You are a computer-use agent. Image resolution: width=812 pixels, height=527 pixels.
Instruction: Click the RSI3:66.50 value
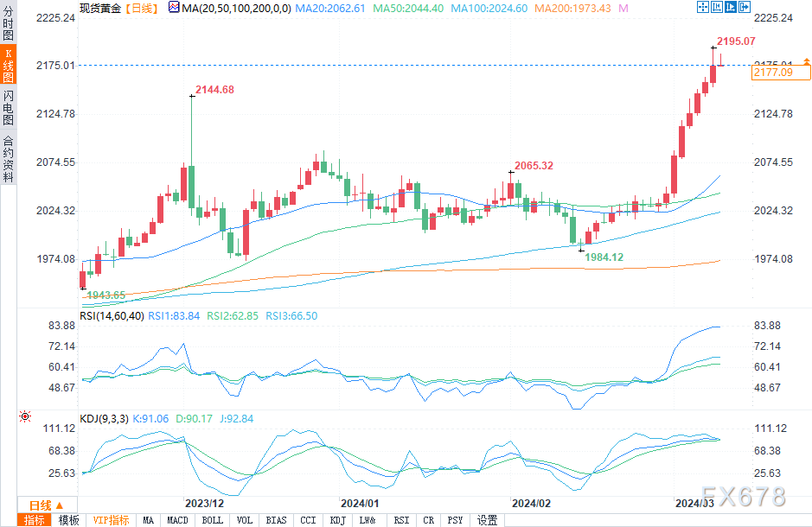coord(291,316)
